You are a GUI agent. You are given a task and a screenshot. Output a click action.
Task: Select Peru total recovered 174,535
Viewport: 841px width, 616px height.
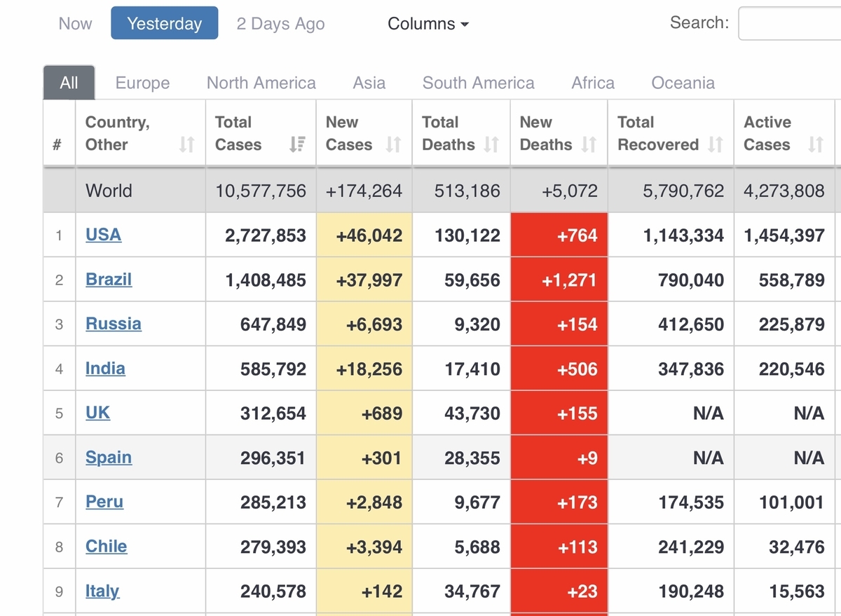691,502
